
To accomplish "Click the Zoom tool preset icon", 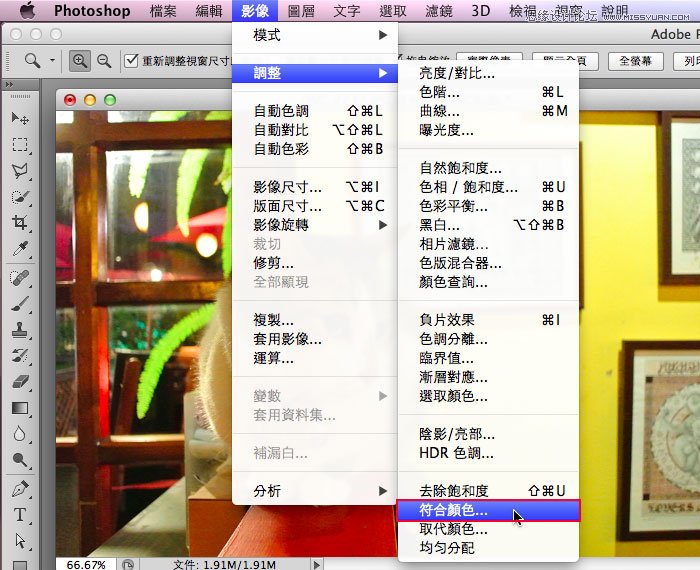I will coord(33,60).
